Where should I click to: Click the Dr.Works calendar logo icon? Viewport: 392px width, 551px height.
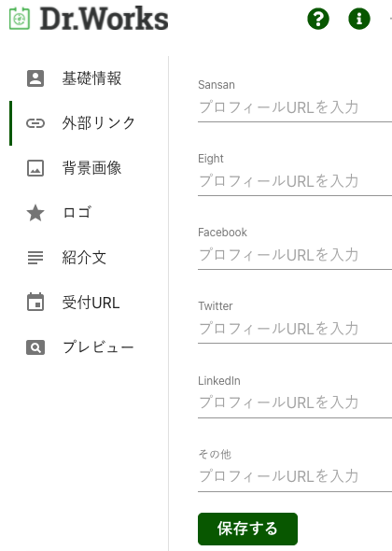[20, 19]
